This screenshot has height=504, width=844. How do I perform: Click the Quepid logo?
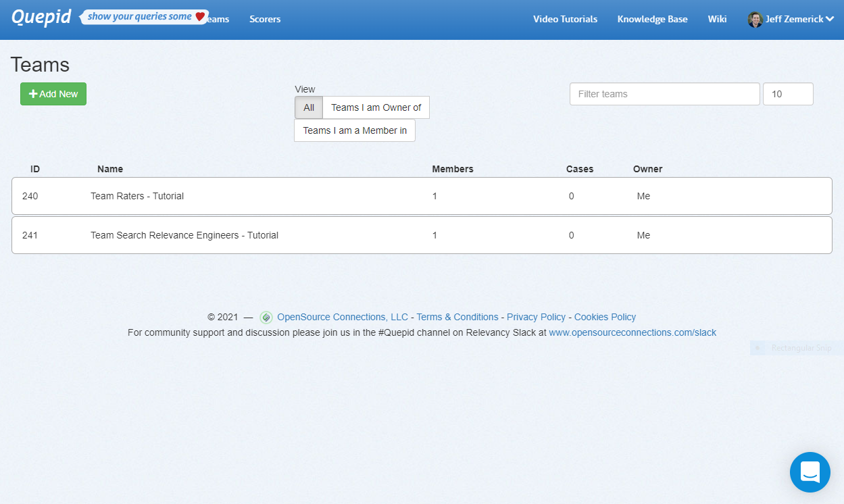coord(41,17)
